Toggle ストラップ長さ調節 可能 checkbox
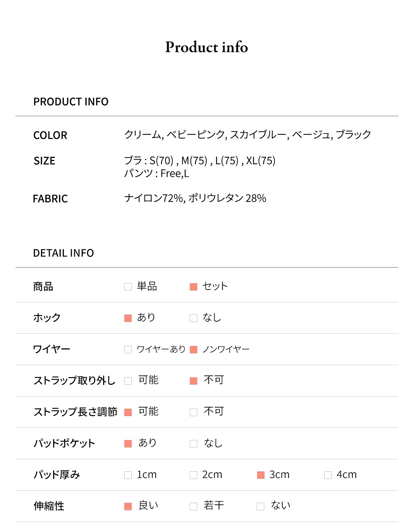This screenshot has width=414, height=532. click(x=128, y=412)
